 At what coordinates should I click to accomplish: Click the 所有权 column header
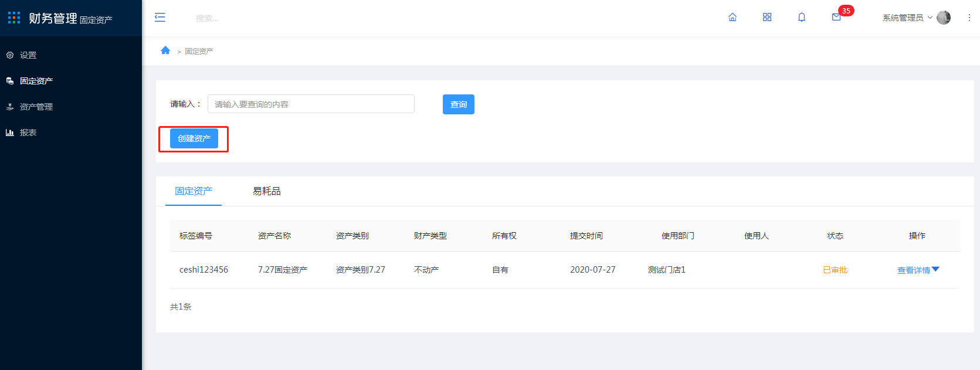504,236
